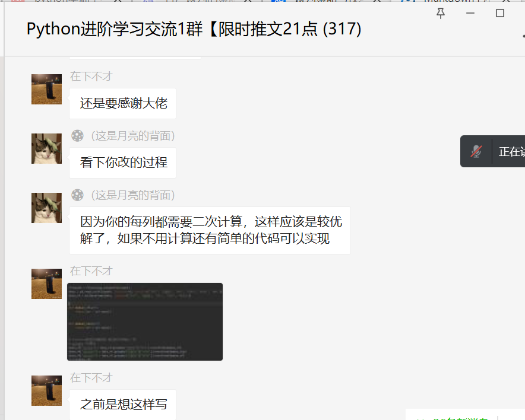Click the group title Python进阶学习交流1群
This screenshot has width=525, height=420.
pos(194,29)
